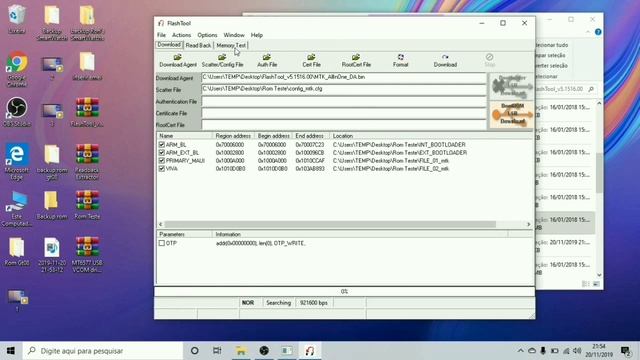Click the partition list horizontal scrollbar
The image size is (640, 360).
point(330,224)
